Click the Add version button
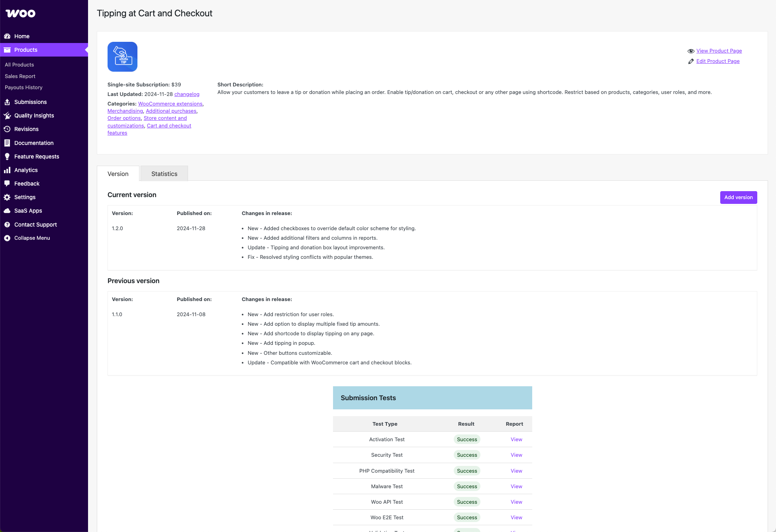The width and height of the screenshot is (776, 532). (738, 197)
